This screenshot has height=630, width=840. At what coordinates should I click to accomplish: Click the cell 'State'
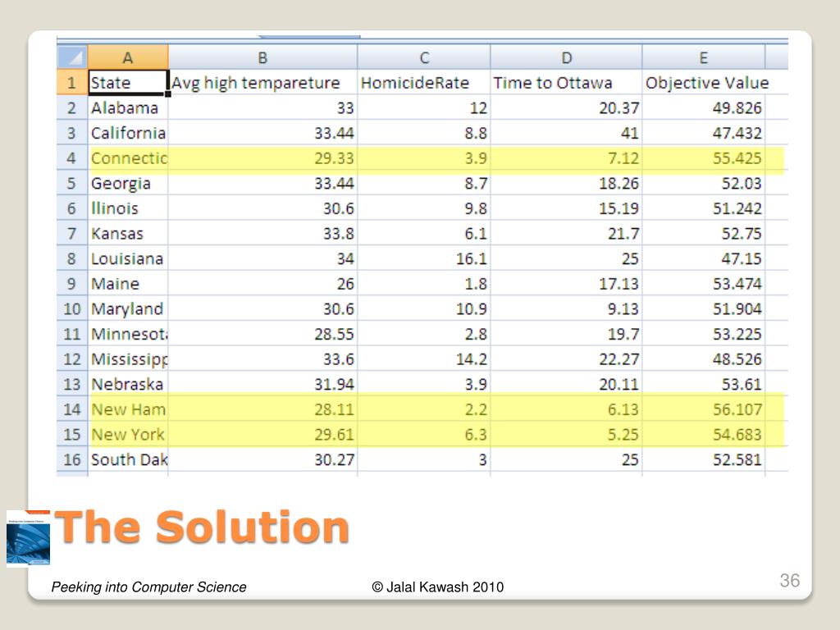(x=128, y=83)
